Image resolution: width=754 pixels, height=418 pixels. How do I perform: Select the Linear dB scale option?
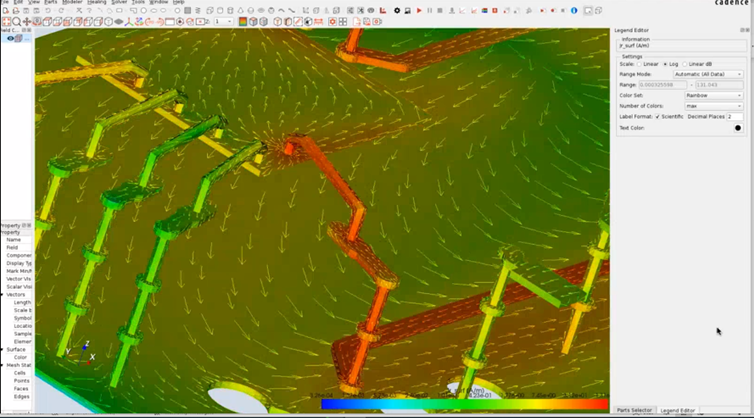[x=685, y=64]
